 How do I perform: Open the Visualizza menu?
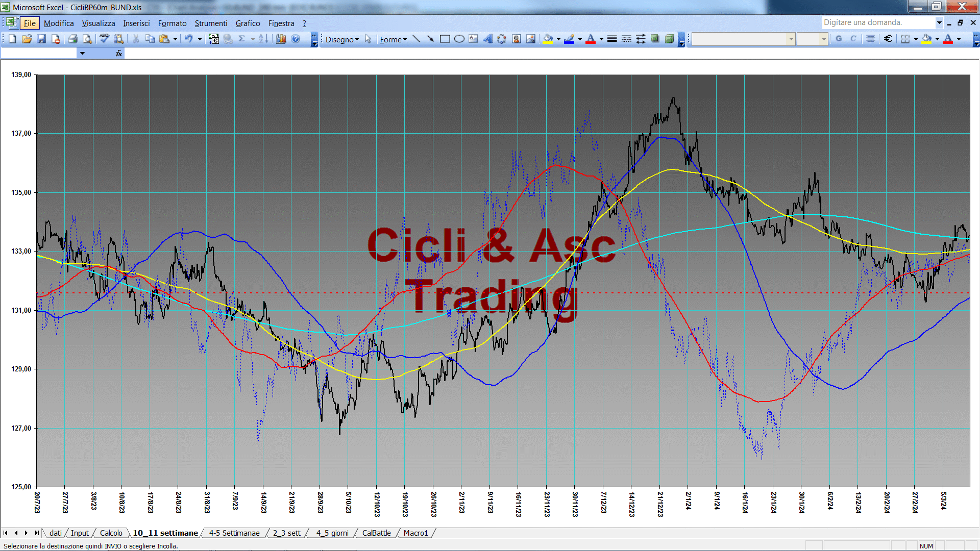(99, 23)
